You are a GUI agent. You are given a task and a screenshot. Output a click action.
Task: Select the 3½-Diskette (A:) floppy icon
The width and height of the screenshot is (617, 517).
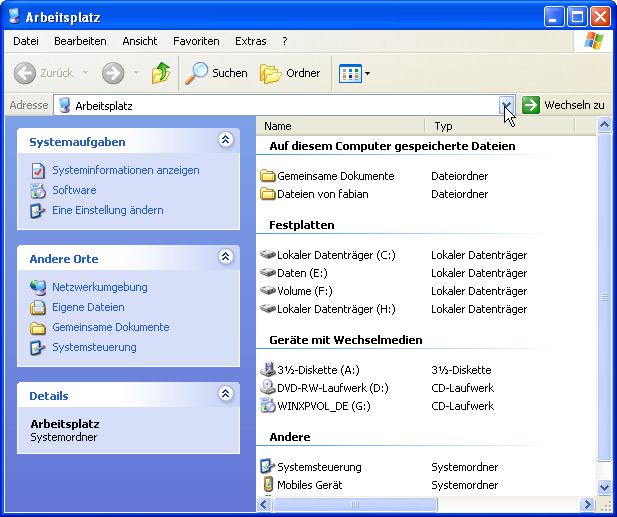click(x=268, y=370)
